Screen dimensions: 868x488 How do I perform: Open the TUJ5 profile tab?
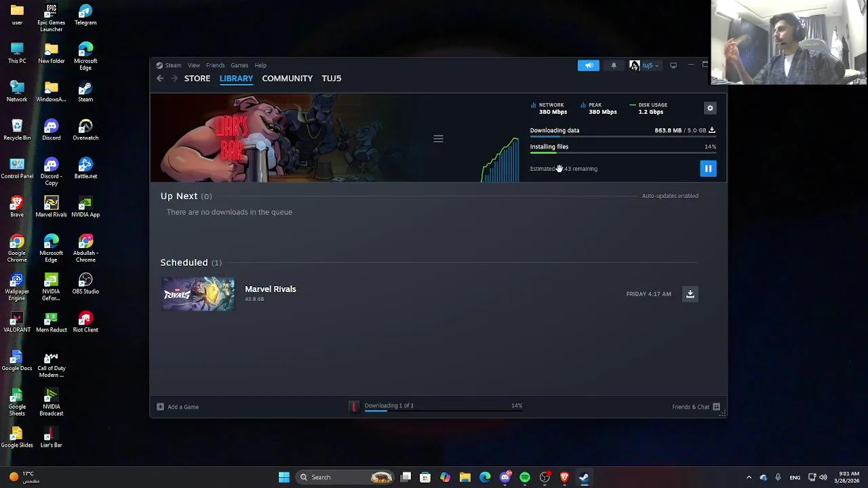pos(332,79)
